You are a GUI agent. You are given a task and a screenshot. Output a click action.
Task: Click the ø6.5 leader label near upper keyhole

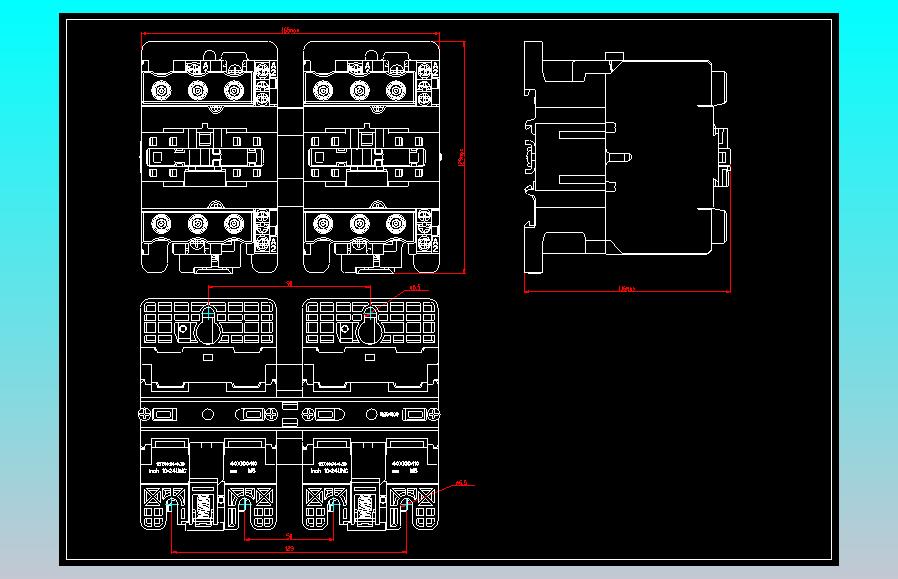click(x=415, y=287)
